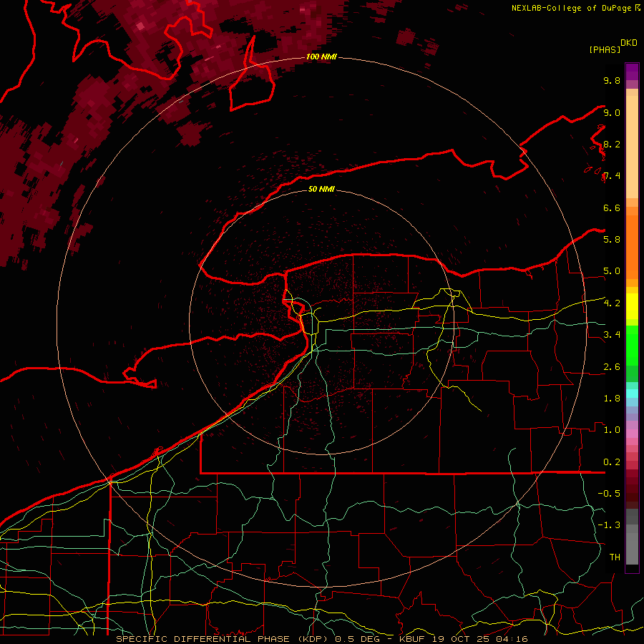Click the 50 NMI range ring label
Screen dimensions: 644x644
pos(321,189)
